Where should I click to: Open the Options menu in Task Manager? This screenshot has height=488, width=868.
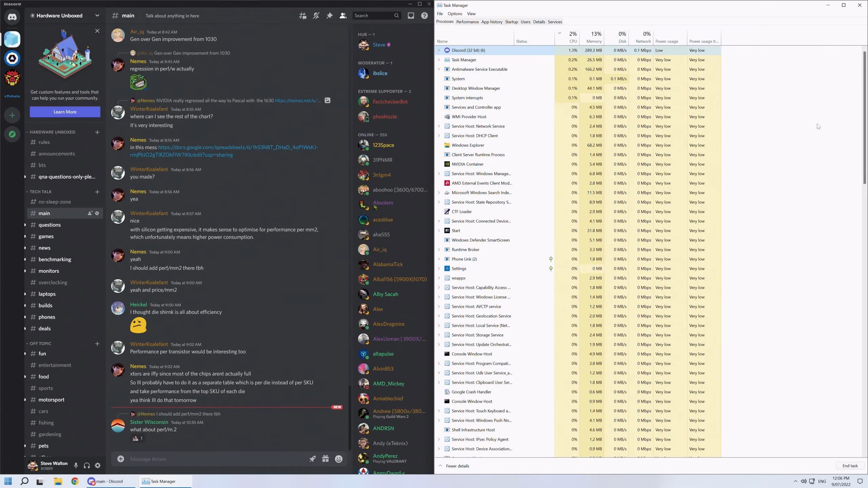tap(455, 14)
